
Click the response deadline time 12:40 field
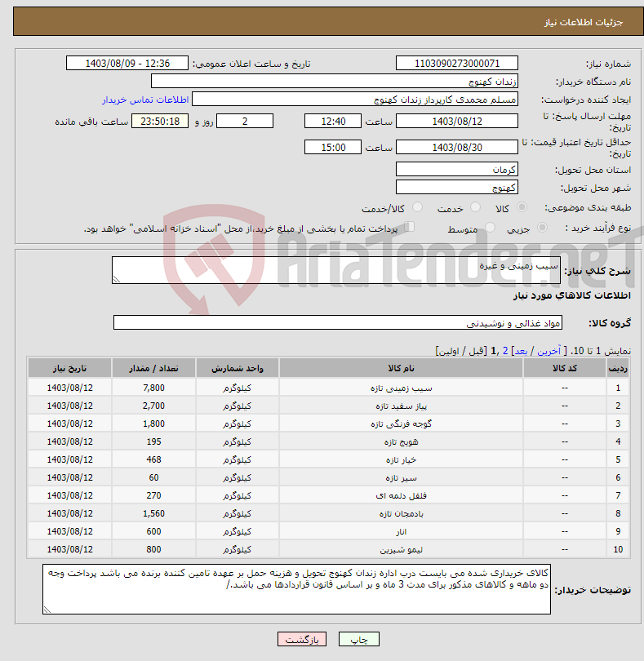(333, 122)
